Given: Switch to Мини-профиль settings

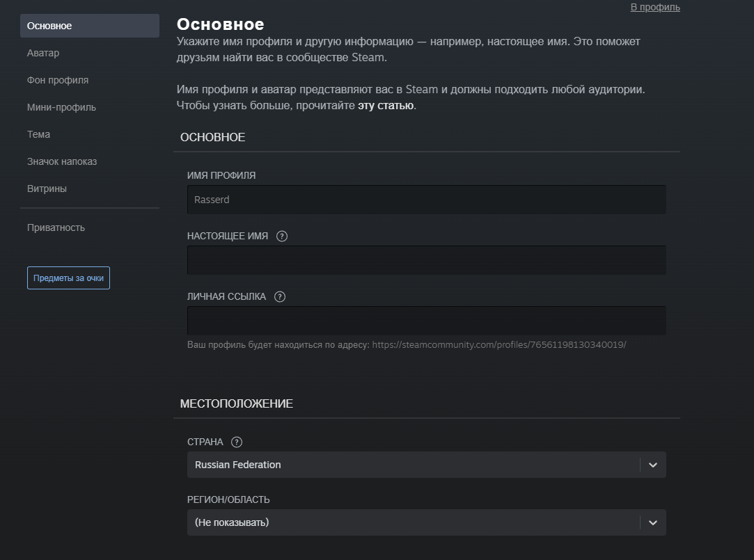Looking at the screenshot, I should [61, 107].
